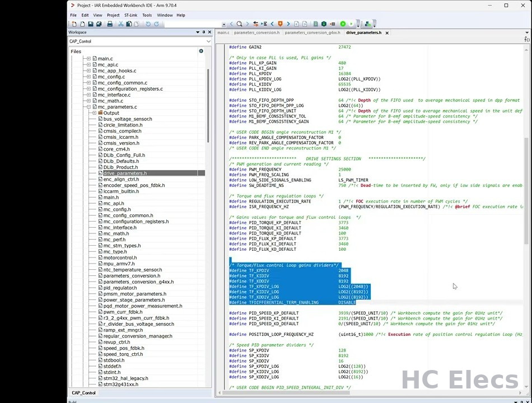The width and height of the screenshot is (532, 403).
Task: Click the Find magnifier icon in toolbar
Action: [x=239, y=24]
